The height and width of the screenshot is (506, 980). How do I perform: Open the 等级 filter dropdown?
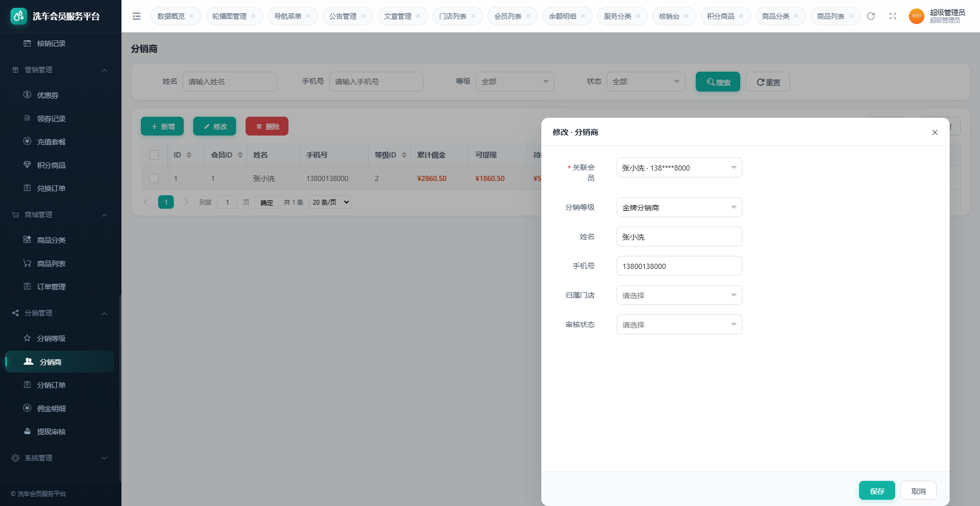pos(515,82)
